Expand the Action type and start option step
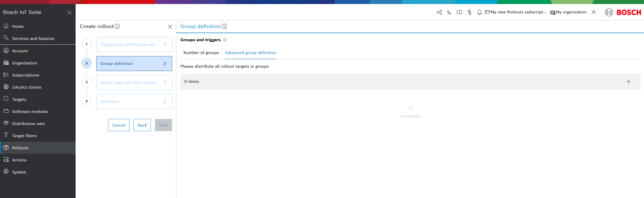Screen dimensions: 644x198 (134, 82)
